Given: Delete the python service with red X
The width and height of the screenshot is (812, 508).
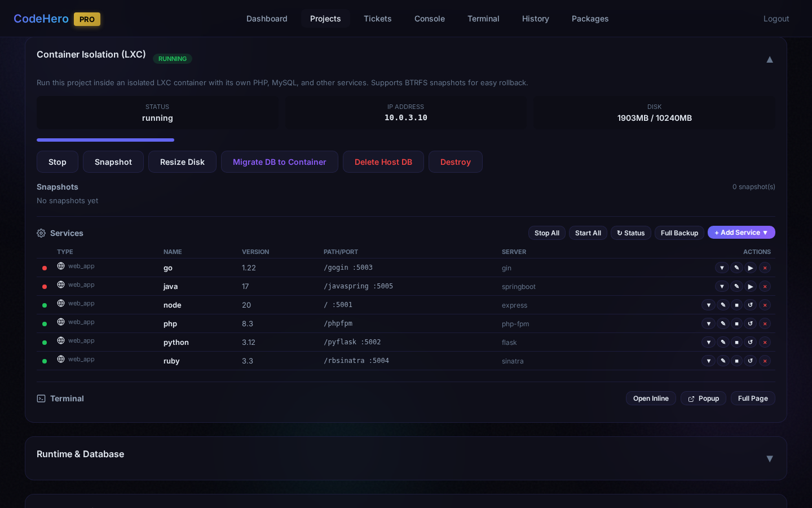Looking at the screenshot, I should 765,343.
